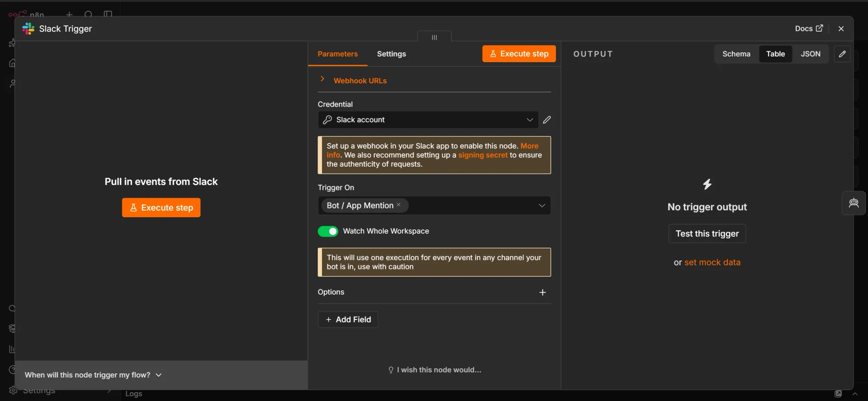Open the AI assistant icon on right edge
The image size is (868, 401).
854,203
